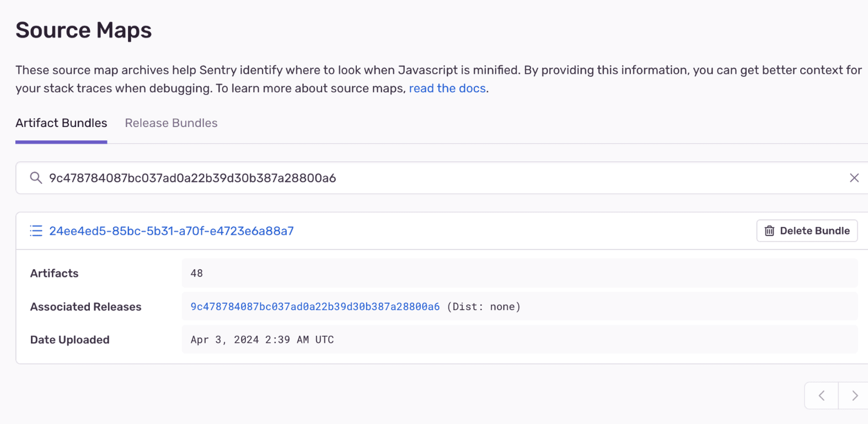
Task: Click the list icon beside bundle ID
Action: (x=36, y=231)
